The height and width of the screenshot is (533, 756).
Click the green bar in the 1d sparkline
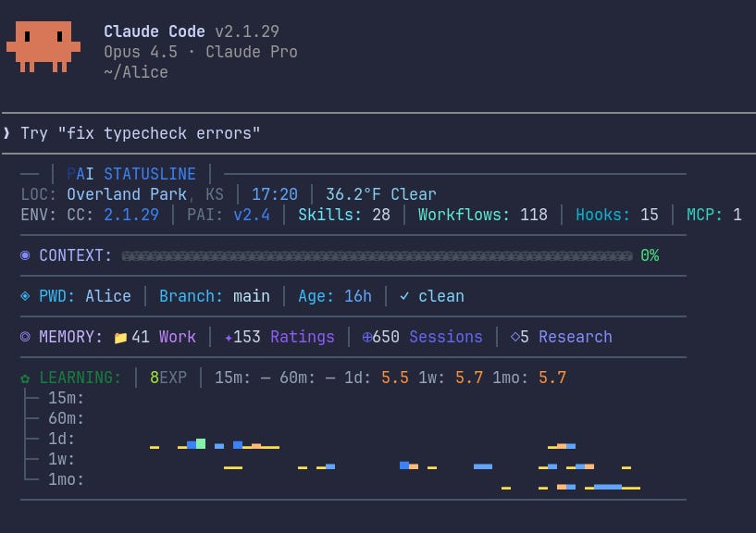coord(201,444)
